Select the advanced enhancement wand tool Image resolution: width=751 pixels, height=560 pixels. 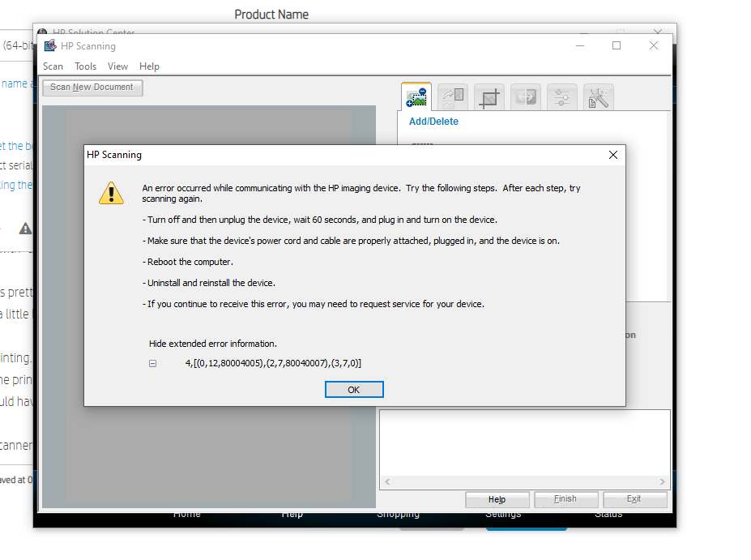[x=598, y=96]
